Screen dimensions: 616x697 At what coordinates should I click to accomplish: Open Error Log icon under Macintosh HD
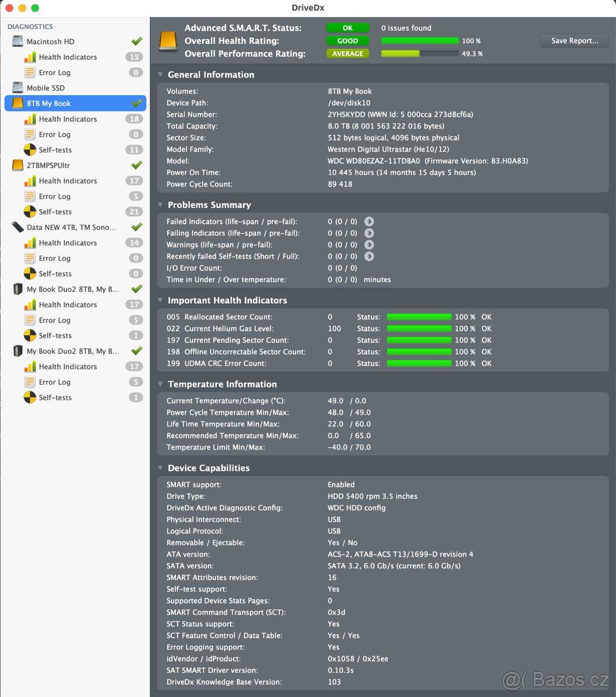(30, 73)
